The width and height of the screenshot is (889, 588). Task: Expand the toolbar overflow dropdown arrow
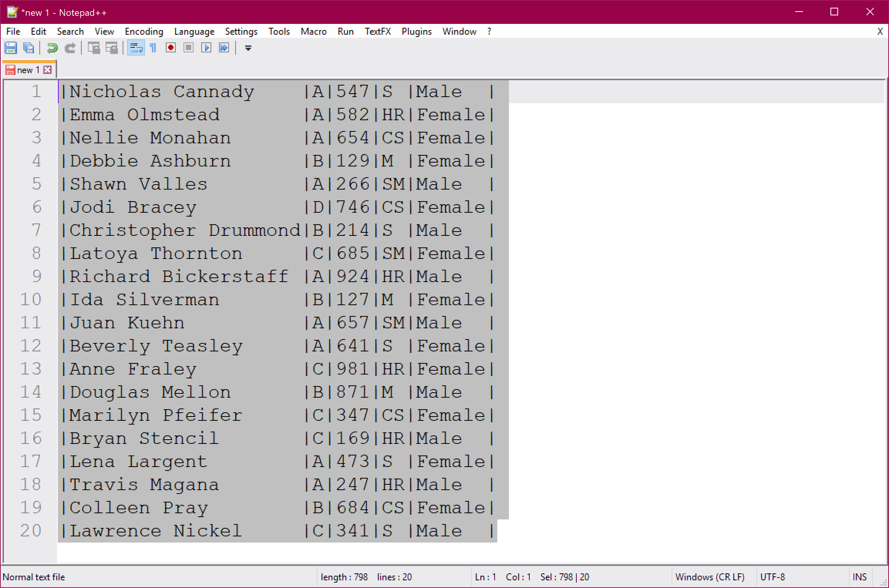pos(248,48)
